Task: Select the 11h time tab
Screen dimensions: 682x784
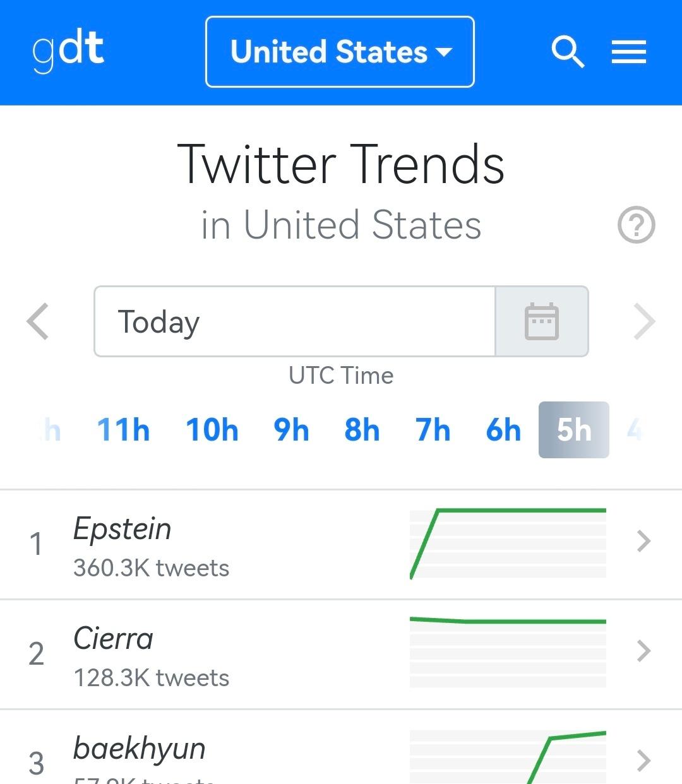Action: (123, 431)
